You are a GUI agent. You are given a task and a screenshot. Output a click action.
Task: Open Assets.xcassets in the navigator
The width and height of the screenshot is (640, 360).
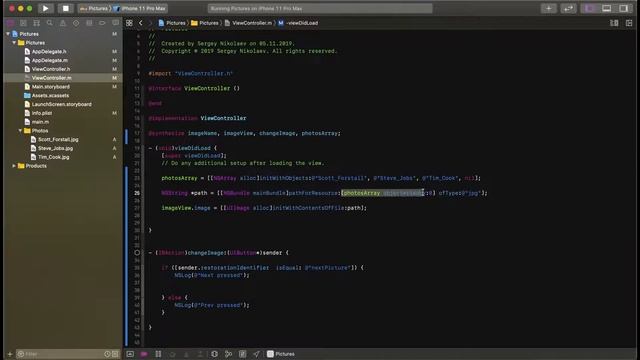pos(50,96)
